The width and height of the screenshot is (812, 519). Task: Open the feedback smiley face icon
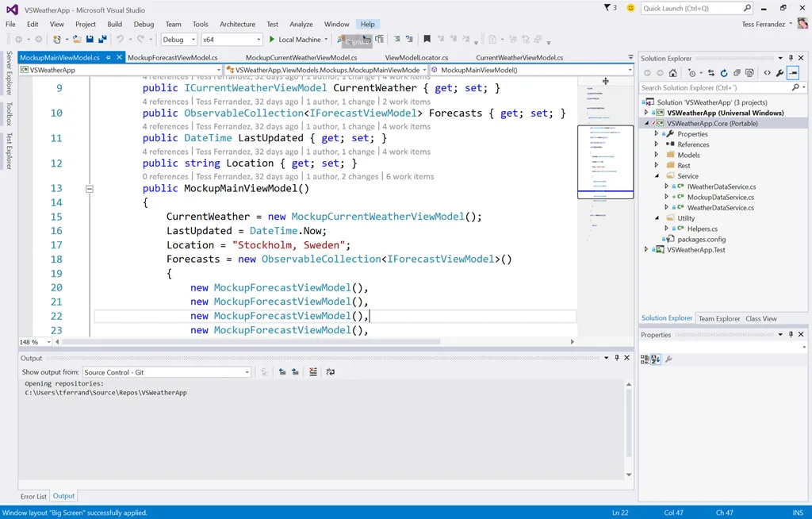pos(630,8)
